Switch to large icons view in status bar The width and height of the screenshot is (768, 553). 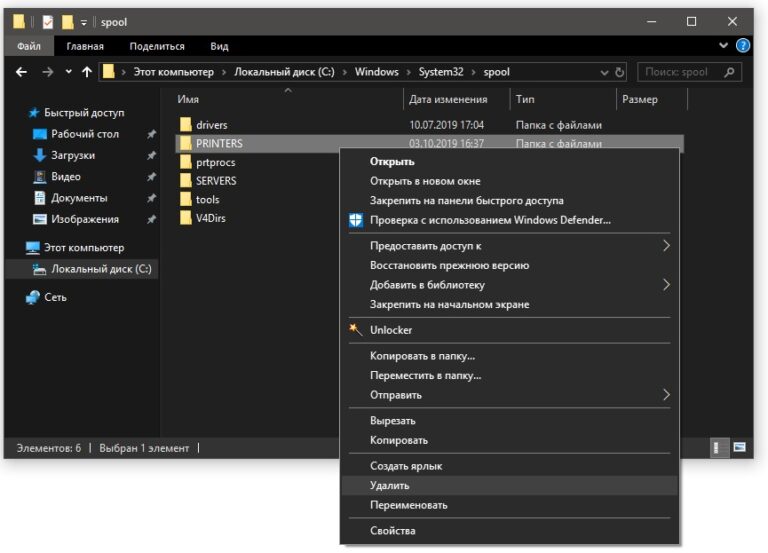pyautogui.click(x=739, y=447)
